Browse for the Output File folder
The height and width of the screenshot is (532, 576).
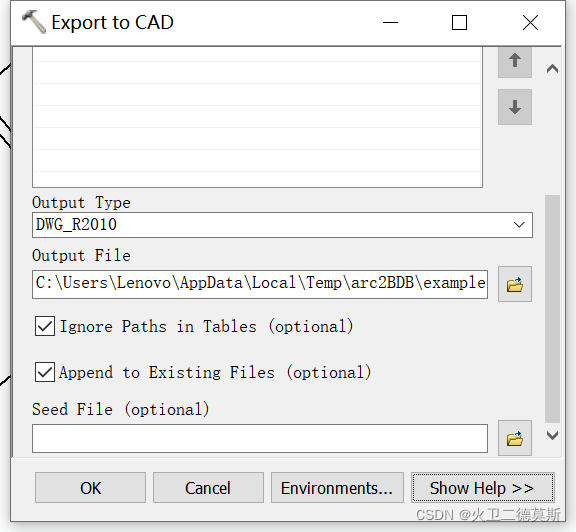515,284
